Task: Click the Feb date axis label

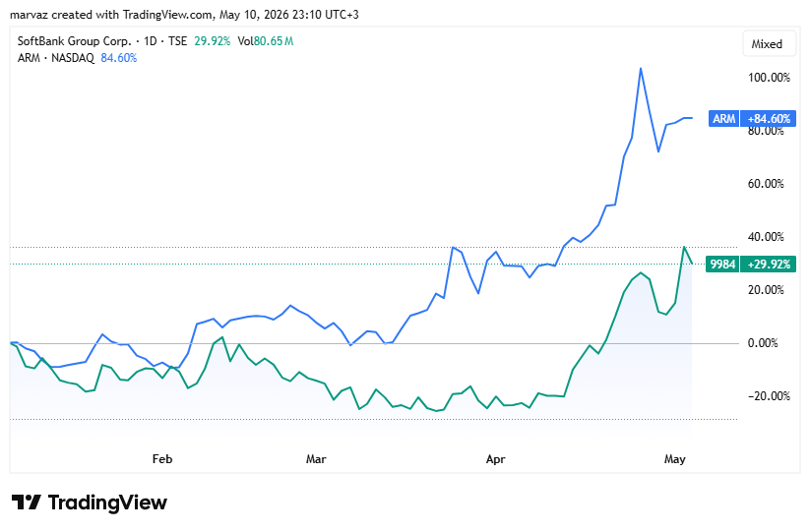Action: [162, 458]
